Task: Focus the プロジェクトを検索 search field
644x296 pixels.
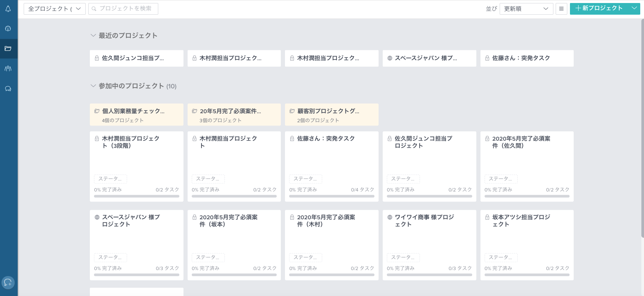Action: 123,9
